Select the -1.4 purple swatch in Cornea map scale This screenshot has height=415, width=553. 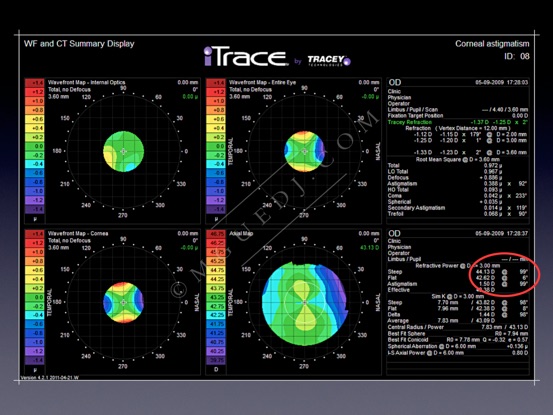(x=35, y=360)
